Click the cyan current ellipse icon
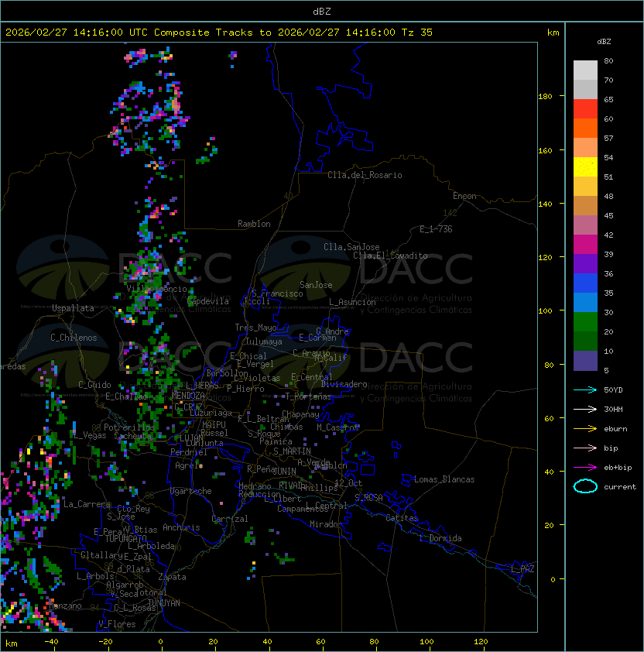Image resolution: width=644 pixels, height=652 pixels. click(x=585, y=486)
